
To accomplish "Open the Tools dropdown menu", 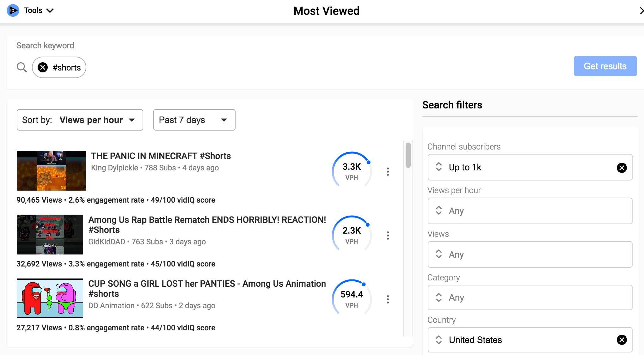I will coord(39,10).
